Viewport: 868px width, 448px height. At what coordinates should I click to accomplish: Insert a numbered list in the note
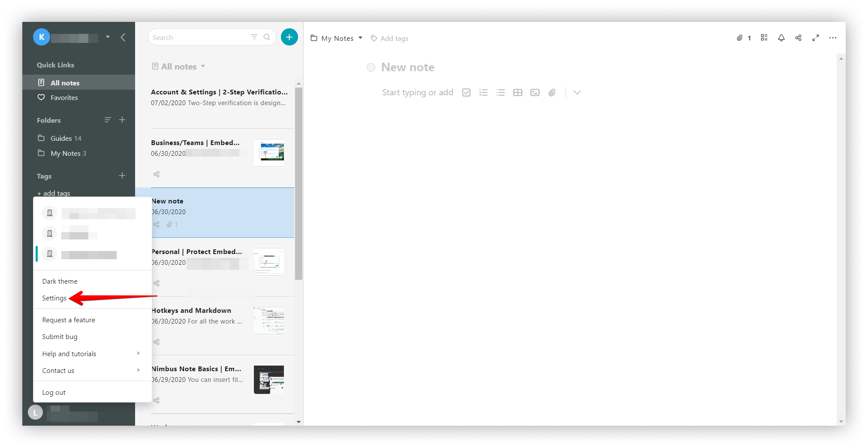click(484, 92)
